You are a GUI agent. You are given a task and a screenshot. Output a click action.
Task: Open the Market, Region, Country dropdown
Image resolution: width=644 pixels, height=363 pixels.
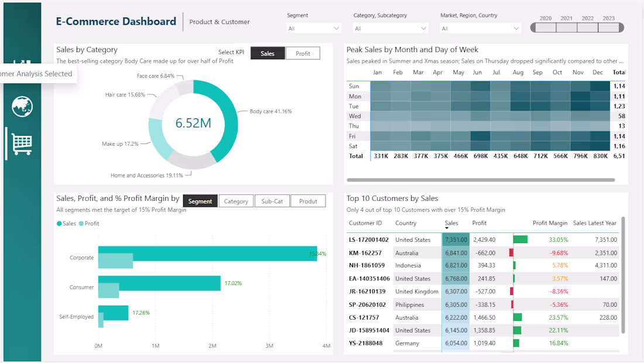[480, 28]
